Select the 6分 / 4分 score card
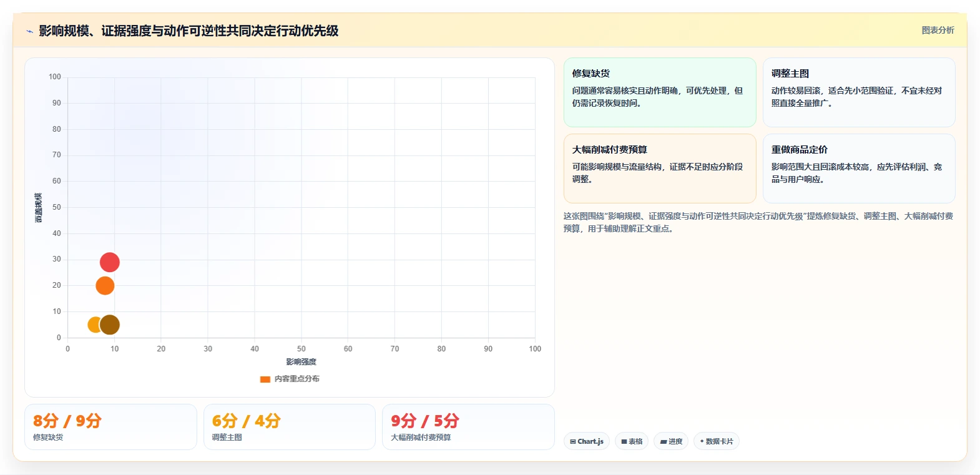Image resolution: width=980 pixels, height=475 pixels. point(290,427)
